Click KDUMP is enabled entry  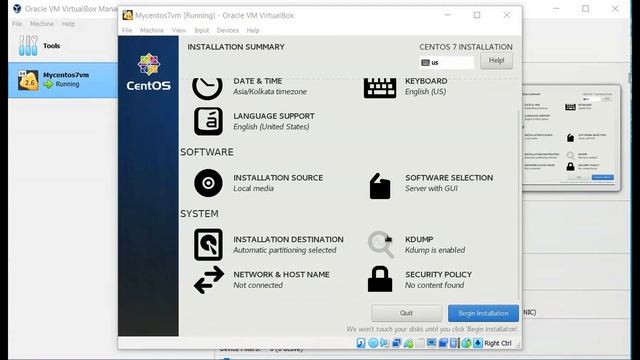click(435, 244)
